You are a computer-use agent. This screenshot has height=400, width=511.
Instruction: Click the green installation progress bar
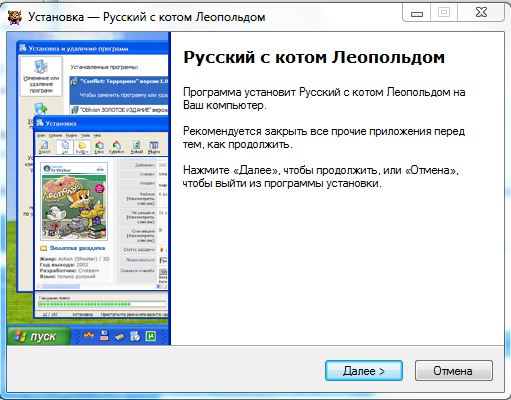click(102, 304)
